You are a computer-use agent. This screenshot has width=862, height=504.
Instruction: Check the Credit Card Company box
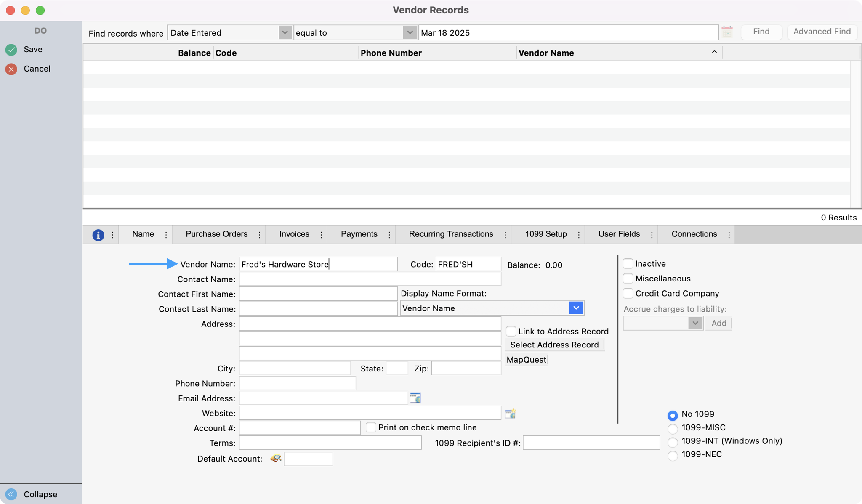(x=628, y=293)
